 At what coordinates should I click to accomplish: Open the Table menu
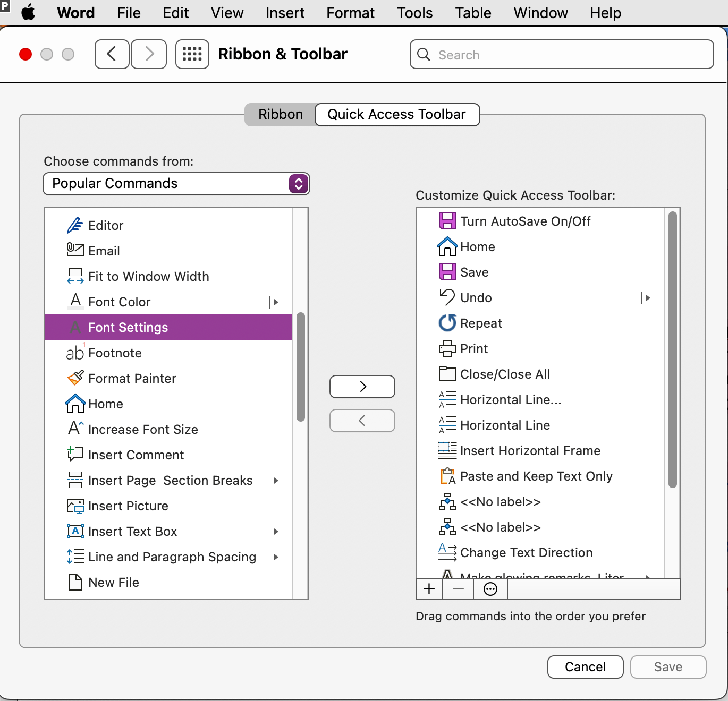click(473, 13)
